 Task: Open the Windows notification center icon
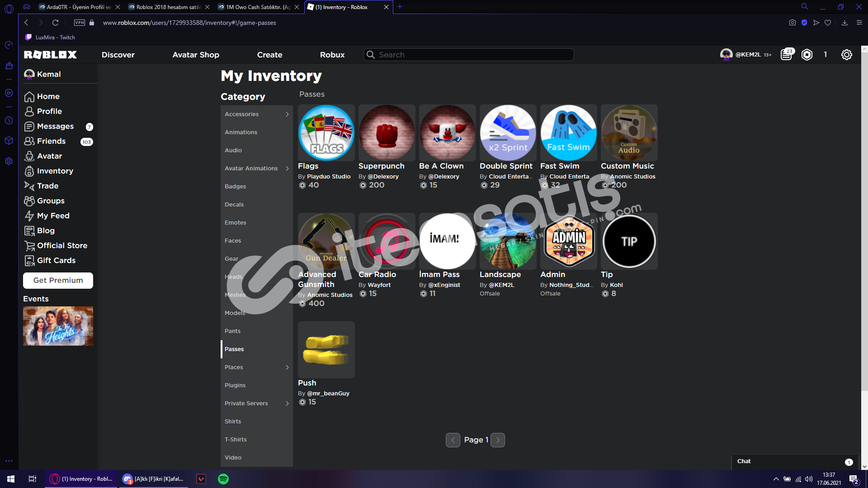pyautogui.click(x=854, y=479)
